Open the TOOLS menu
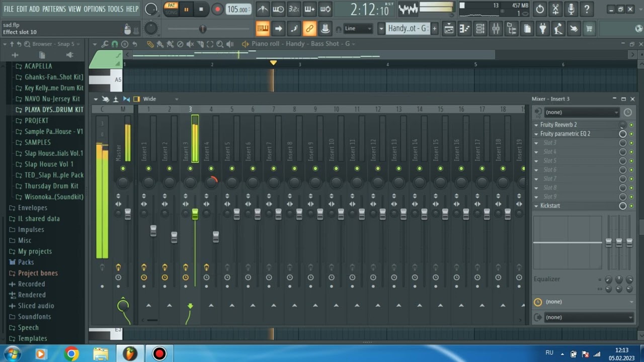644x362 pixels. coord(115,9)
